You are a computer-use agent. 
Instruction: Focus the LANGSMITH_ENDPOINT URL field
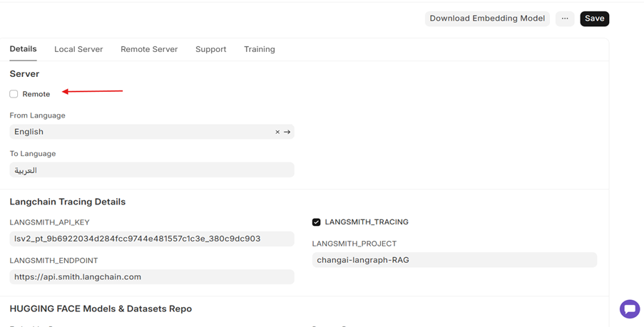coord(151,277)
